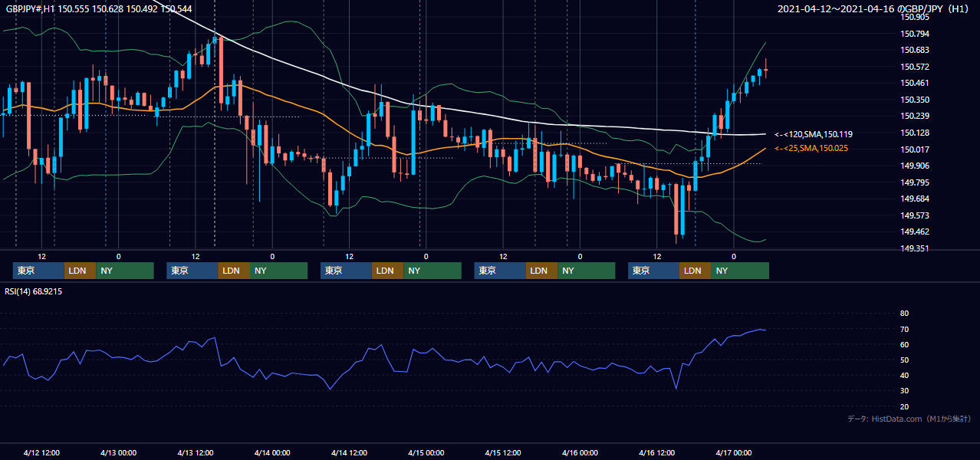The width and height of the screenshot is (980, 460).
Task: Click the first NY session block
Action: tap(125, 271)
